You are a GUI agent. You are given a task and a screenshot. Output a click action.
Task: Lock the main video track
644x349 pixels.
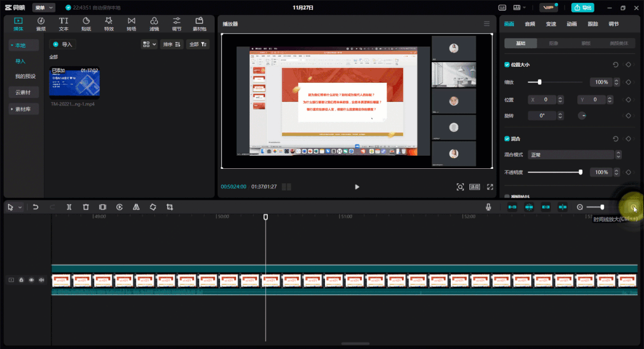(21, 280)
